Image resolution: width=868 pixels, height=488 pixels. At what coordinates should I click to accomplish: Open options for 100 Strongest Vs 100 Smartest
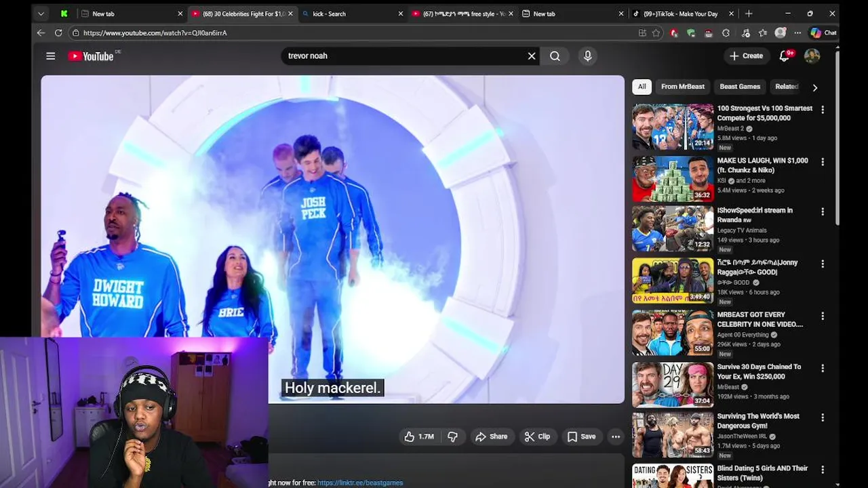pos(823,109)
